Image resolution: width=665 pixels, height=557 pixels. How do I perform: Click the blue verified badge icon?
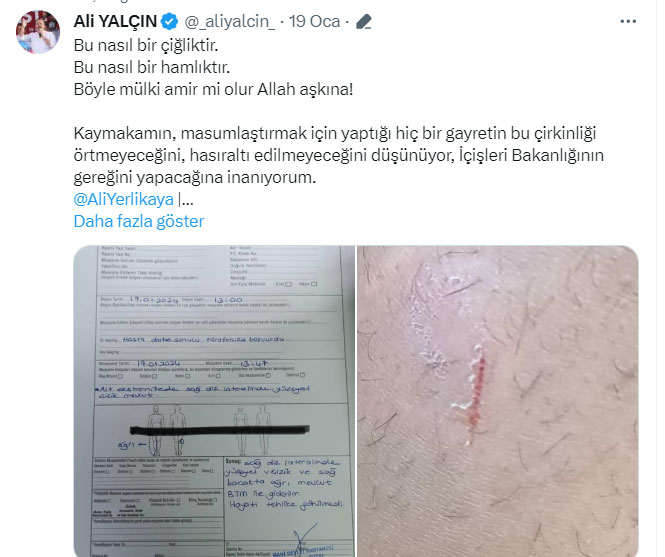point(170,21)
